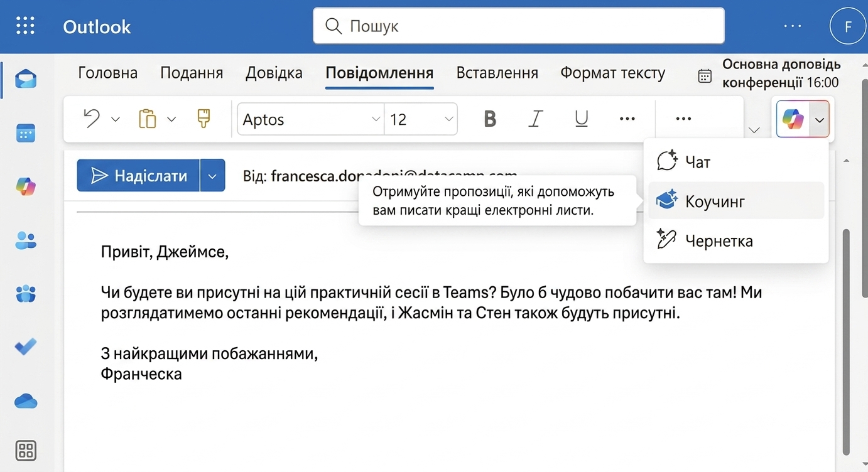Switch to the Довідка tab
Viewport: 868px width, 472px height.
click(x=274, y=73)
